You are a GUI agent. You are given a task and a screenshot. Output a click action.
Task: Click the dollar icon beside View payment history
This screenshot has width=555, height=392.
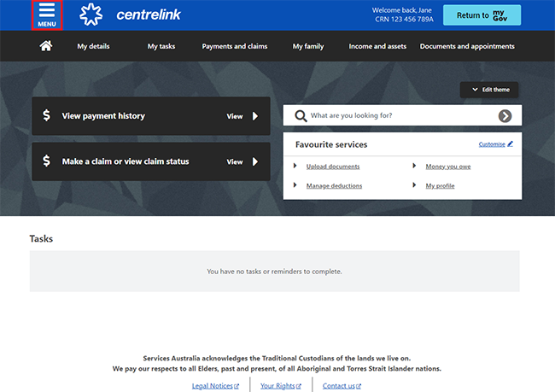pyautogui.click(x=46, y=115)
